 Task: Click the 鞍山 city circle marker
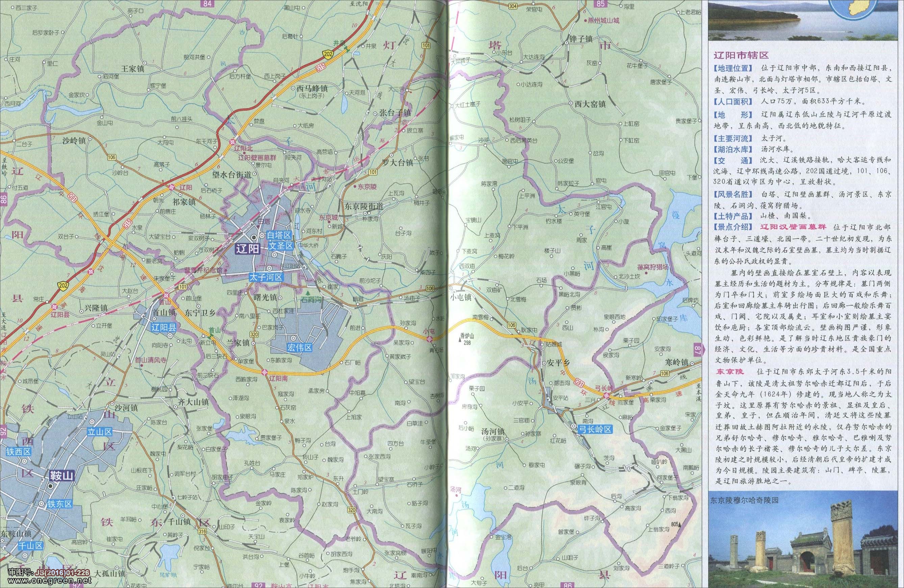click(50, 486)
